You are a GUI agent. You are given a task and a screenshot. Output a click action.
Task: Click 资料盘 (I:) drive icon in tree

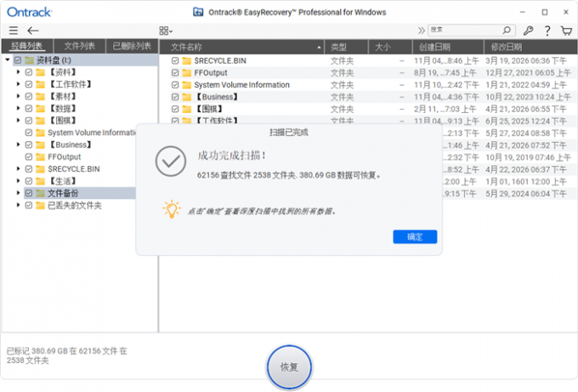tap(30, 60)
